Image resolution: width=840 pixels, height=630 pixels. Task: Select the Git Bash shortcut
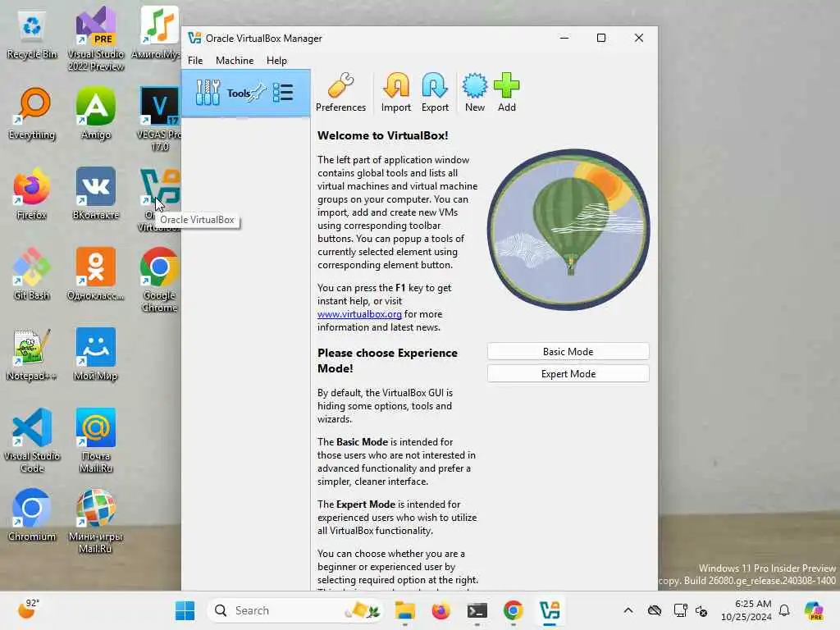[x=32, y=274]
